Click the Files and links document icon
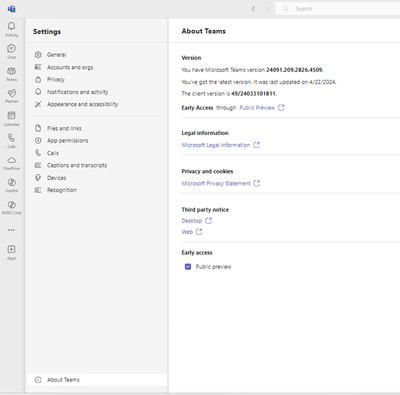Screen dimensions: 400x395 click(38, 128)
